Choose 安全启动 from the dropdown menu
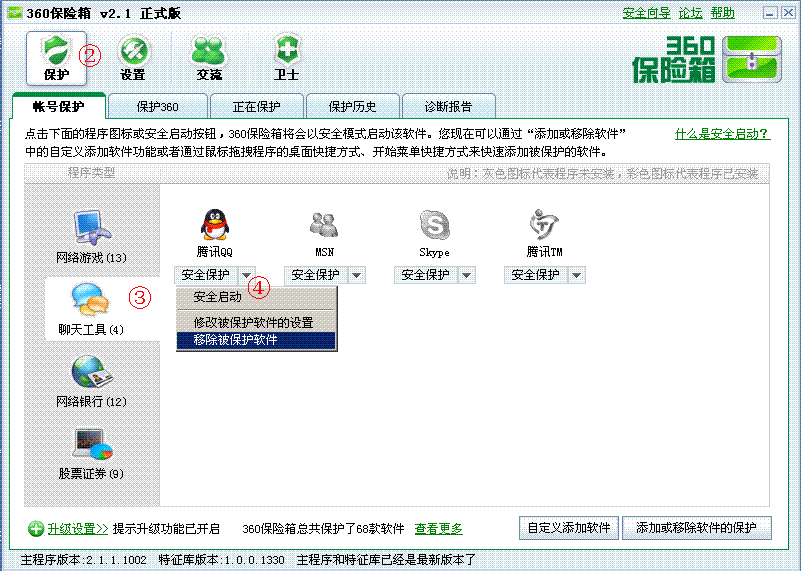The height and width of the screenshot is (571, 801). tap(256, 297)
